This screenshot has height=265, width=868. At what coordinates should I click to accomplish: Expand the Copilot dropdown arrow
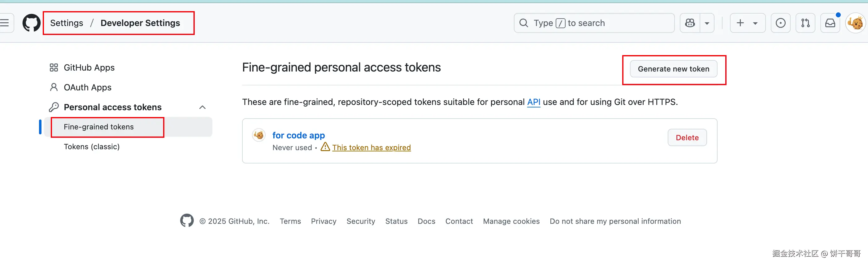[x=707, y=23]
